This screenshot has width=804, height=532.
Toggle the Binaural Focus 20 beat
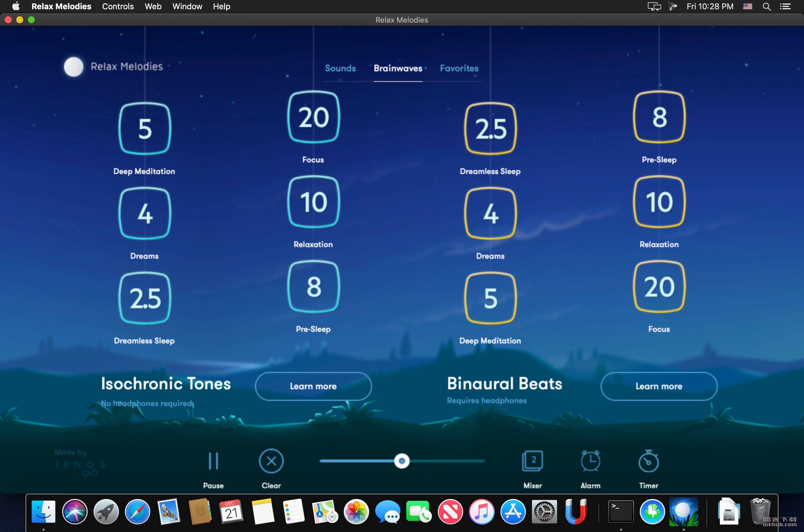[x=659, y=287]
